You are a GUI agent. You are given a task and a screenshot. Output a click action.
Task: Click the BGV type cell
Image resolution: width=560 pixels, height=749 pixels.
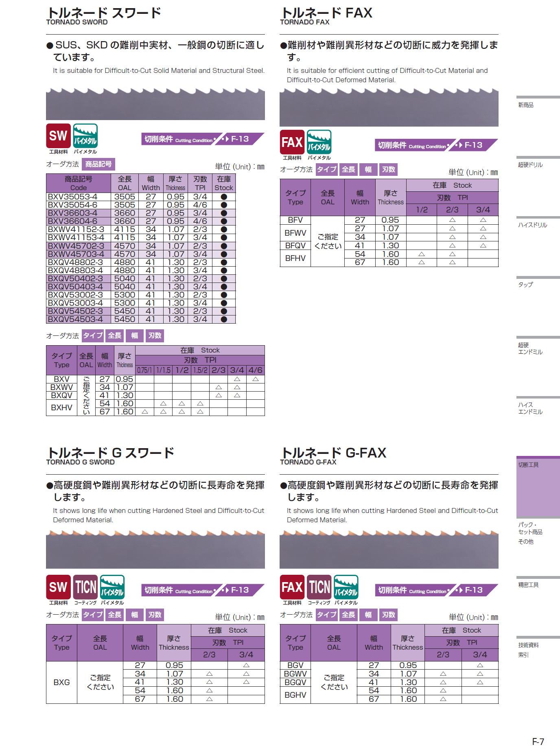(x=295, y=665)
